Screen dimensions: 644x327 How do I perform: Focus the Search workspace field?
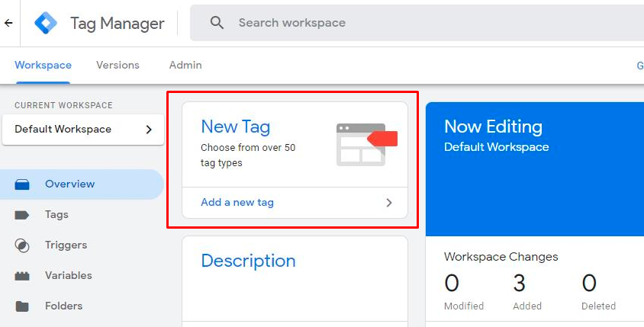417,23
